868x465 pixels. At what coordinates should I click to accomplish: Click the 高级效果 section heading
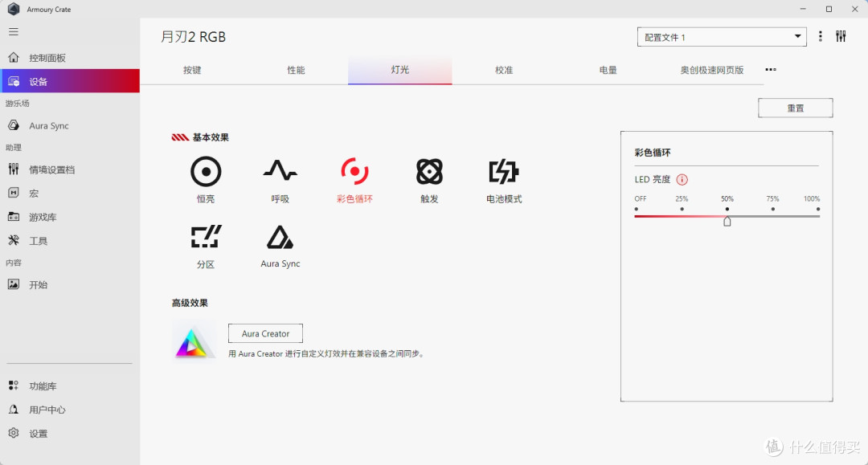pos(190,303)
